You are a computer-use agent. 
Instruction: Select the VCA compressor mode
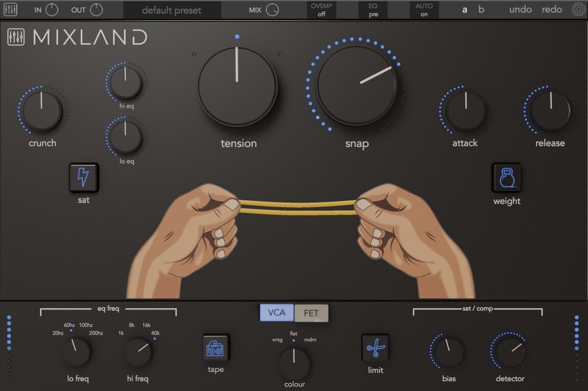click(277, 312)
